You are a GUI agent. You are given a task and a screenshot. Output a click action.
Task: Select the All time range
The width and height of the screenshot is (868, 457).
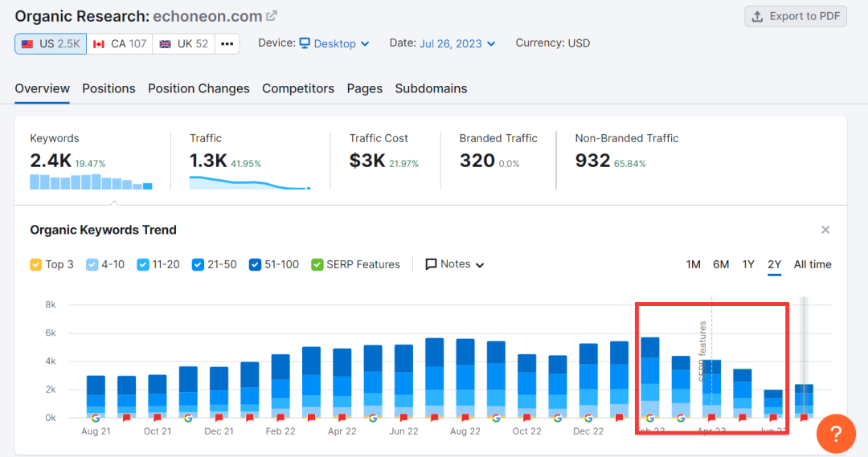pos(813,264)
